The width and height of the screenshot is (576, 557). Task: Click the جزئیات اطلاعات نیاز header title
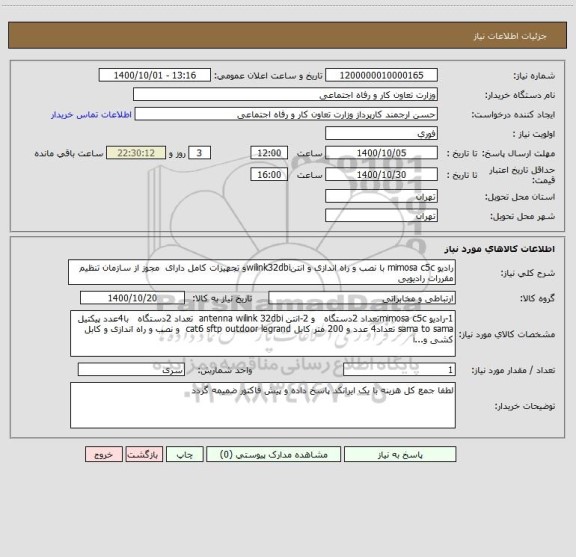[510, 36]
